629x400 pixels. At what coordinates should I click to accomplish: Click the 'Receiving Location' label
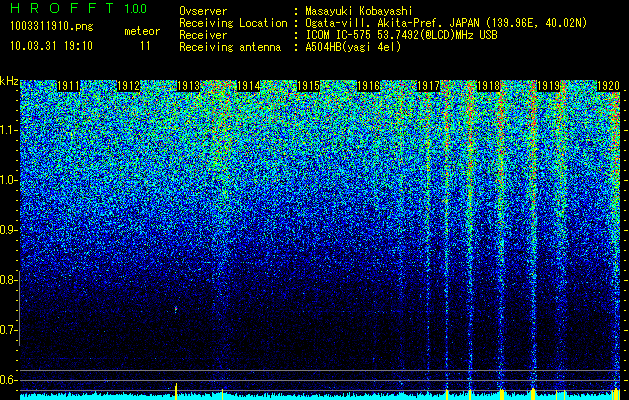coord(233,23)
